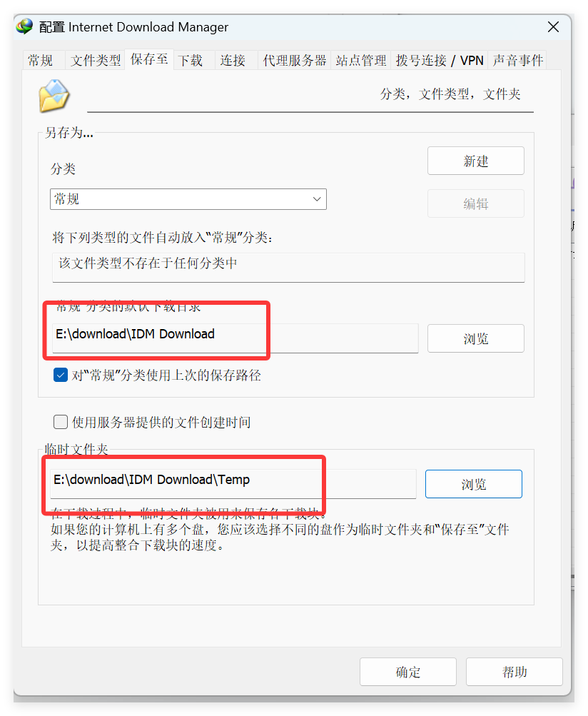Select the 声音事件 tab
The height and width of the screenshot is (716, 588).
click(x=518, y=60)
